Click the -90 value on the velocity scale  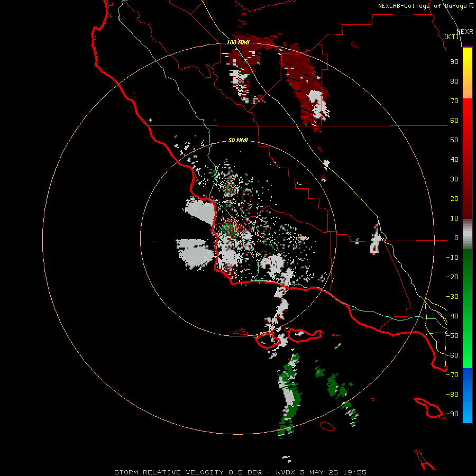click(x=452, y=414)
